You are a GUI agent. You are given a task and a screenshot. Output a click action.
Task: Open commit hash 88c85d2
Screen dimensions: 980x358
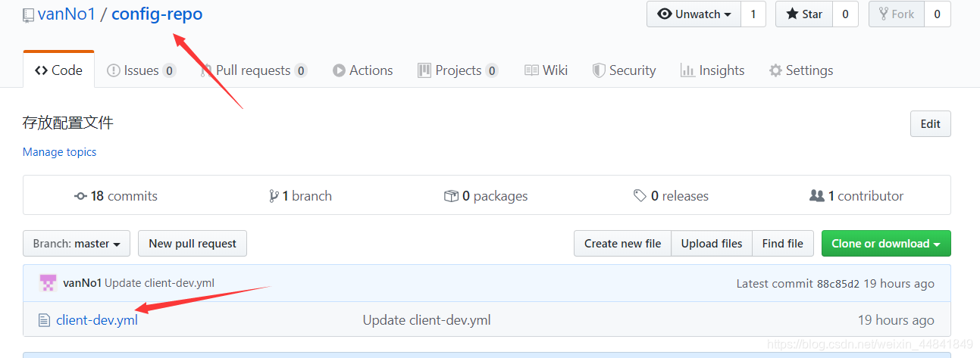tap(838, 284)
